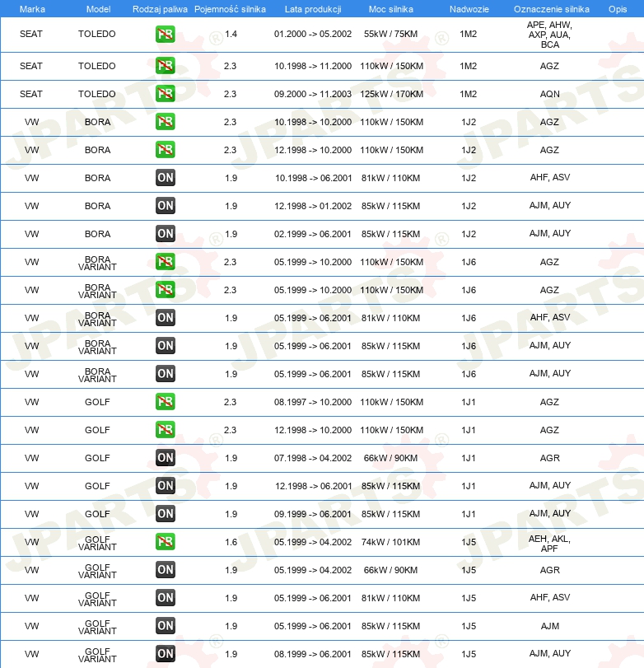Click the Rodzaj paliwa column header

(x=160, y=9)
